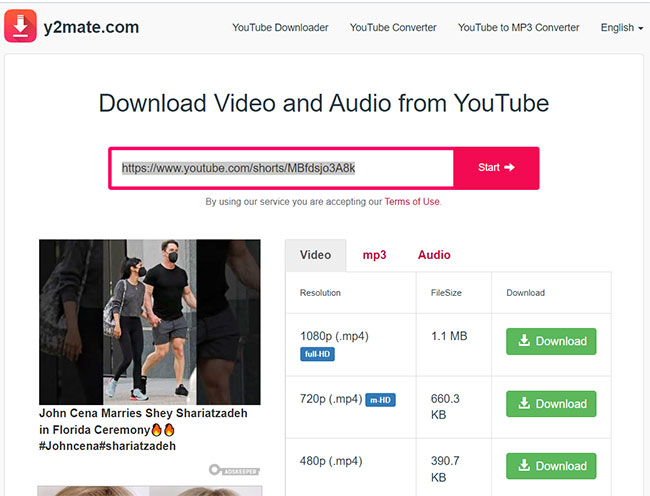The height and width of the screenshot is (496, 650).
Task: Download the 720p (.mp4) video
Action: [551, 404]
